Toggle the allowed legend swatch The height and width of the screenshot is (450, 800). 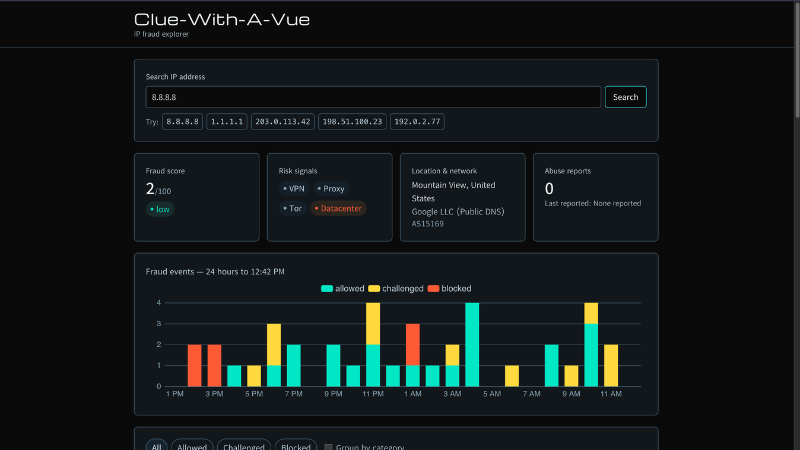tap(327, 289)
